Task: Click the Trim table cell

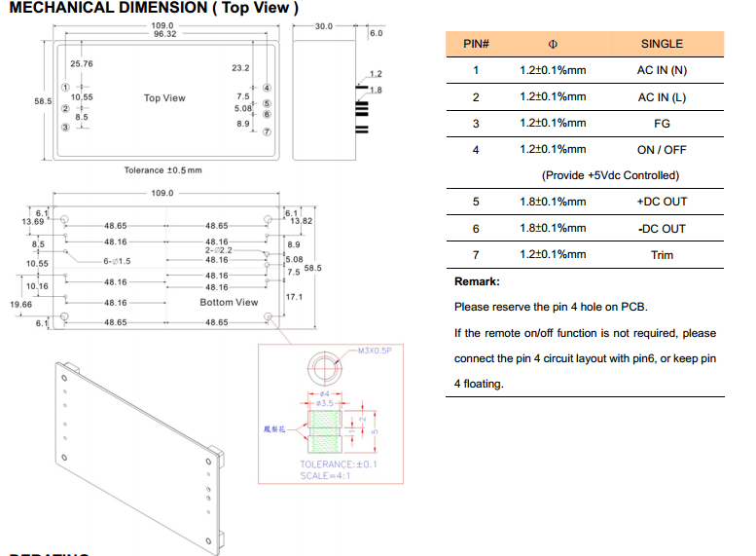Action: (x=662, y=255)
